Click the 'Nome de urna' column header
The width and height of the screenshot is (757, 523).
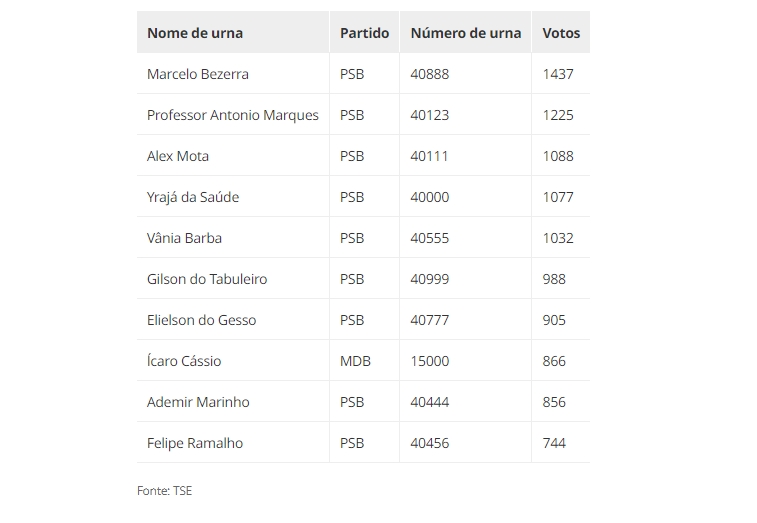pyautogui.click(x=233, y=32)
